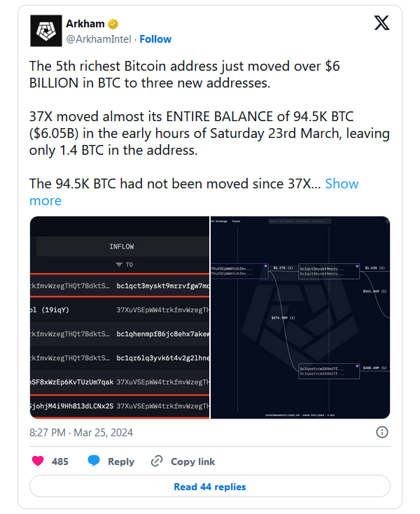Screen dimensions: 420x514
Task: Click the Arkham profile avatar
Action: (44, 31)
